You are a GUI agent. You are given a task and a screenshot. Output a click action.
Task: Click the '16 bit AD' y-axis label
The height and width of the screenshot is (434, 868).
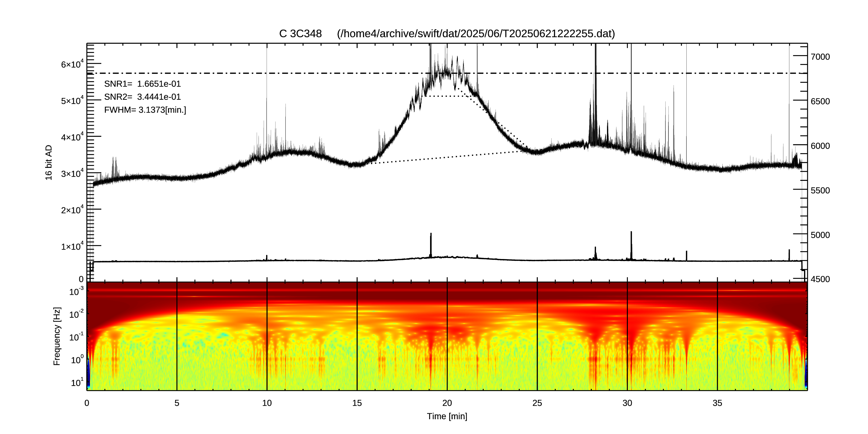pos(49,162)
